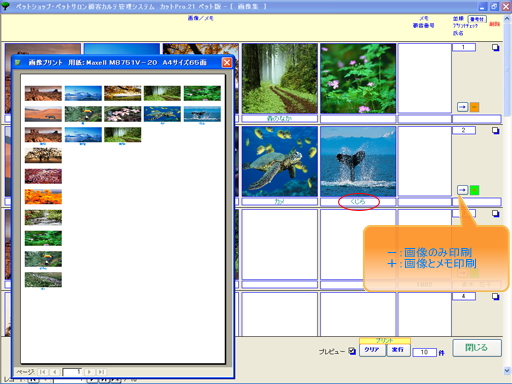Click the print count field showing 10
Screen dimensions: 512x384
tap(424, 352)
